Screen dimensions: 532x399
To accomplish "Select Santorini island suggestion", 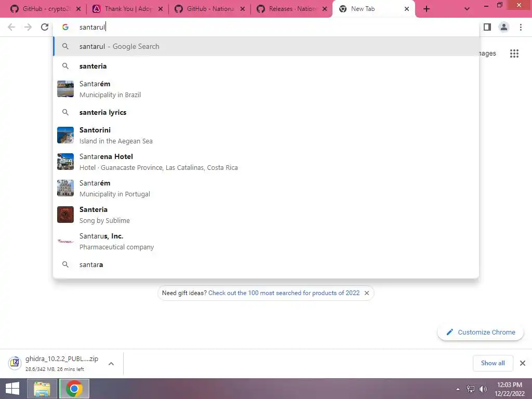I will point(267,135).
